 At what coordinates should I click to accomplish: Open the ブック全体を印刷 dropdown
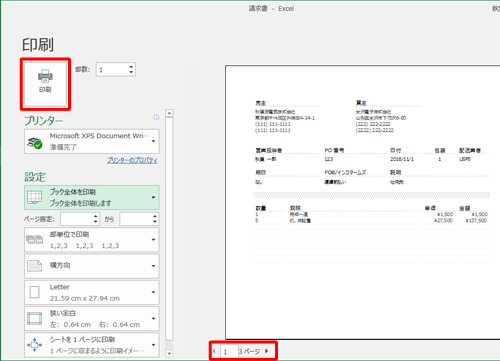point(92,197)
